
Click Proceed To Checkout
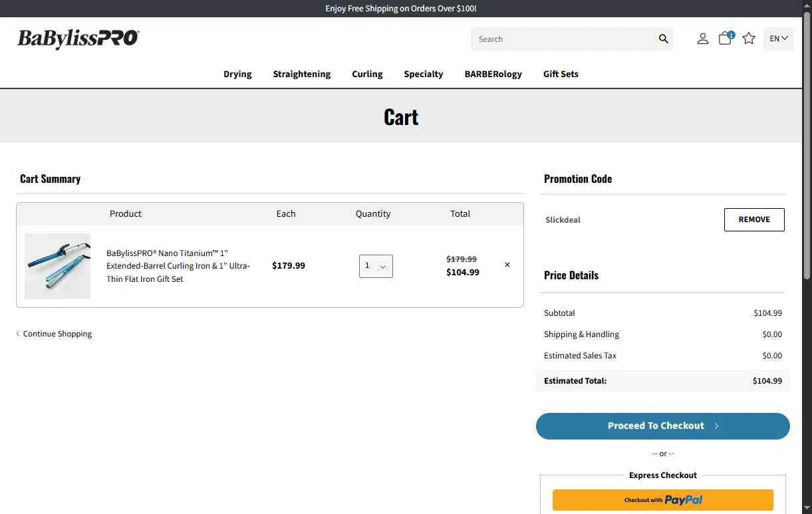coord(663,426)
